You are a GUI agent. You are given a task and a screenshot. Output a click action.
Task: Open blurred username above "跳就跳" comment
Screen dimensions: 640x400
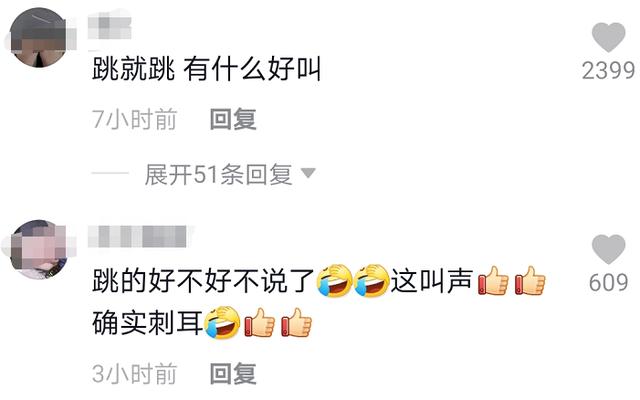[109, 25]
